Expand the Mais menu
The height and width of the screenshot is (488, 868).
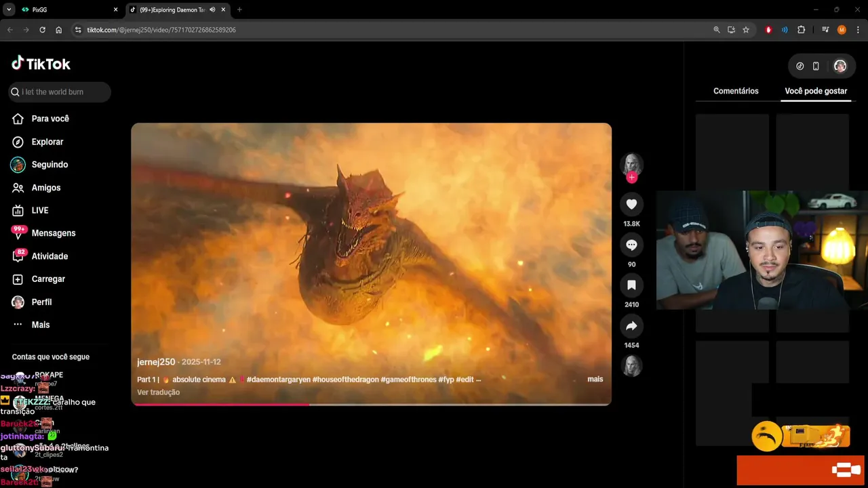[x=31, y=325]
